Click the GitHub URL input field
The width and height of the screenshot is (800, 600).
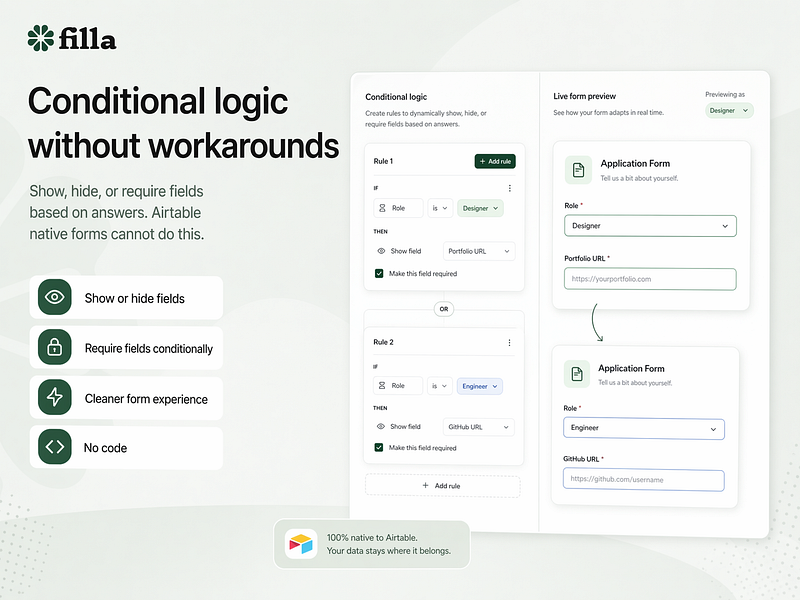click(x=643, y=480)
